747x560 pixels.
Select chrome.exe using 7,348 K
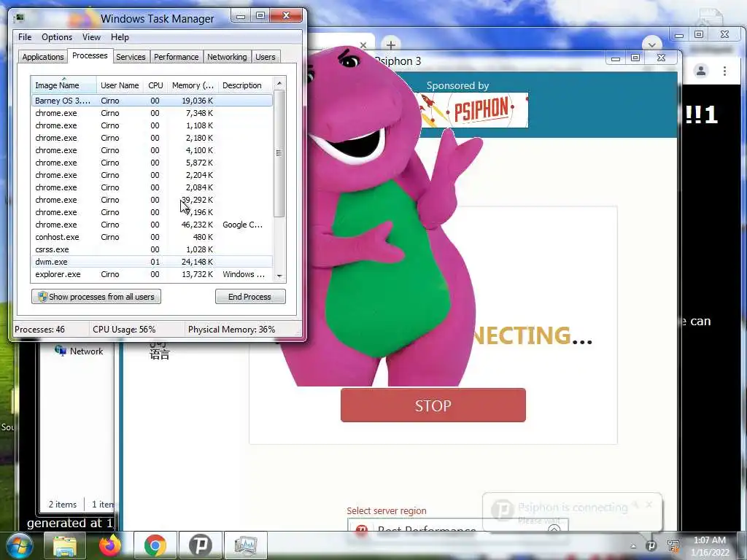[x=152, y=113]
